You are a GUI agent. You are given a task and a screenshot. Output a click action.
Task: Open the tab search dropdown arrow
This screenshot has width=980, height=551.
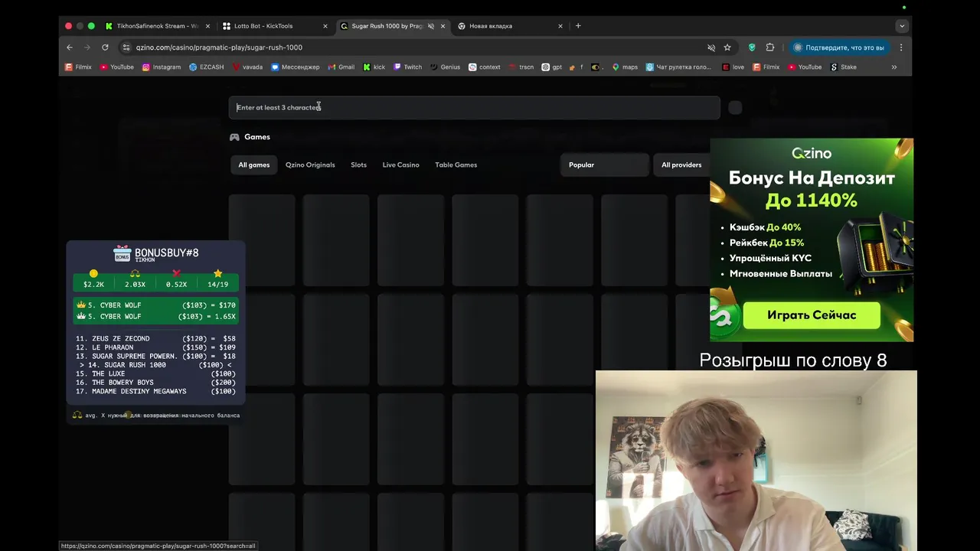coord(902,26)
